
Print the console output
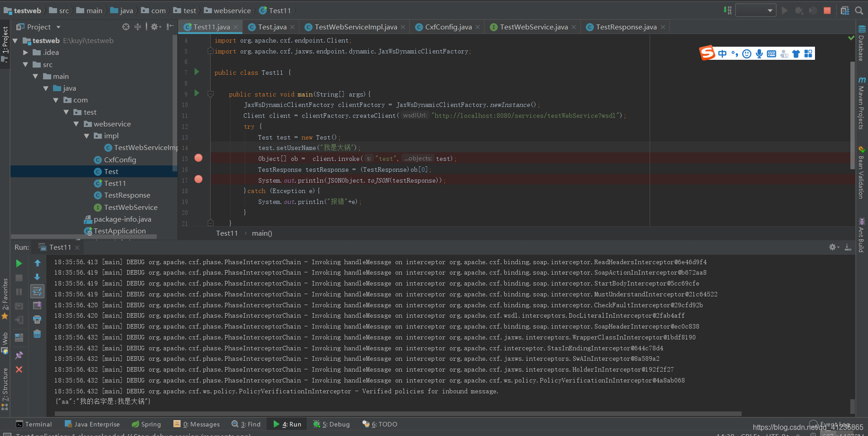pos(37,320)
